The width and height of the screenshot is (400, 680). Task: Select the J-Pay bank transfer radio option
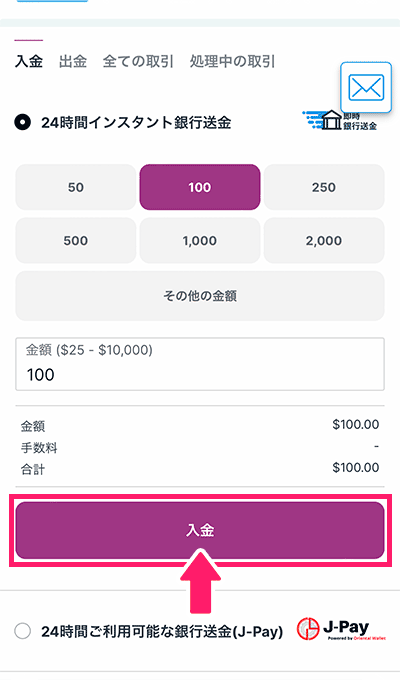tap(23, 631)
